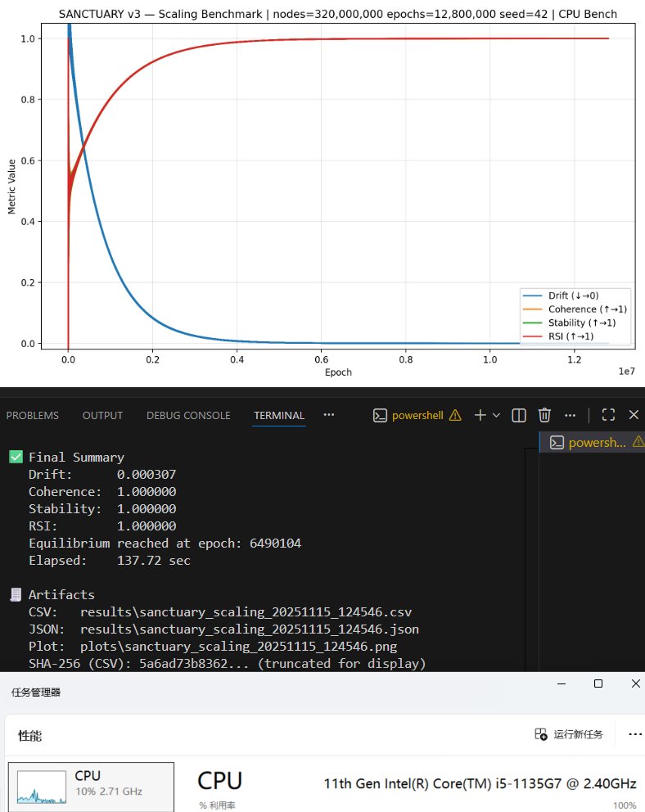
Task: Select the CPU performance thumbnail card
Action: click(91, 786)
